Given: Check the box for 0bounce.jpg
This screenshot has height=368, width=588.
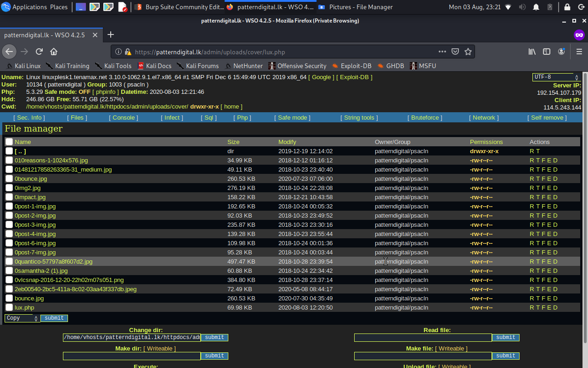Looking at the screenshot, I should [9, 178].
